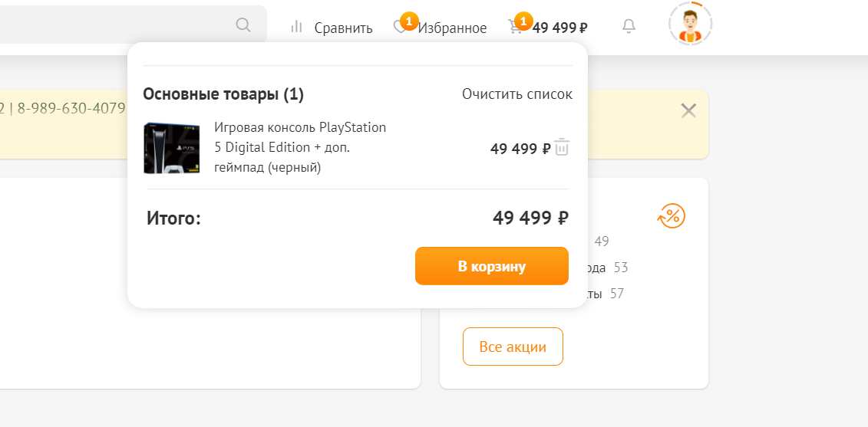Focus the search input field
This screenshot has height=427, width=868.
point(115,25)
